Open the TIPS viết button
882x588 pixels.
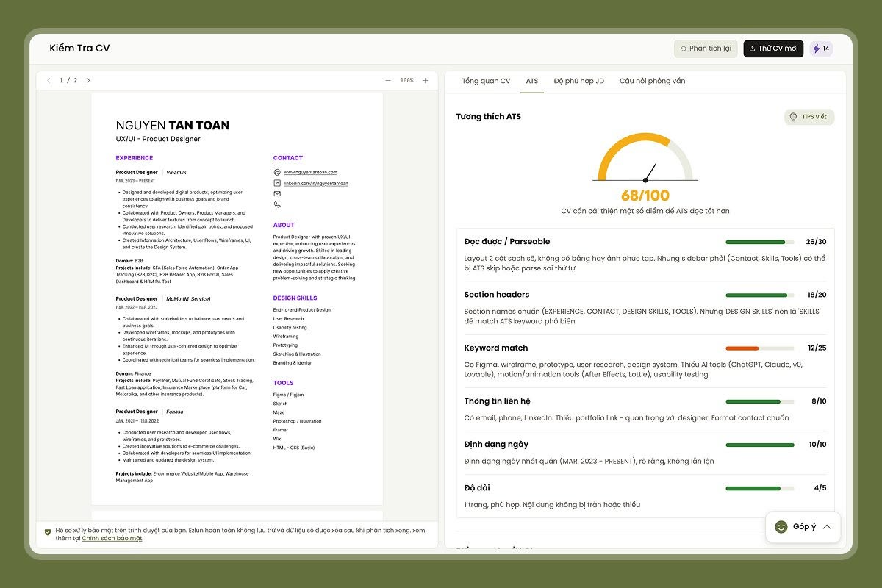coord(809,117)
